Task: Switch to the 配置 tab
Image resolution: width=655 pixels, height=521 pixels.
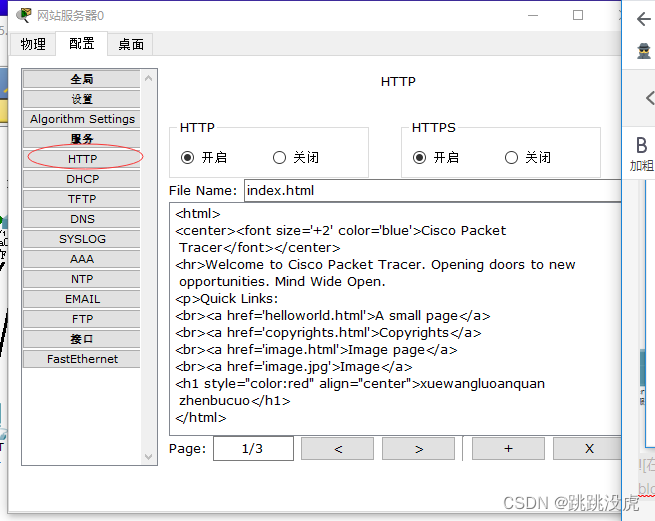Action: click(81, 43)
